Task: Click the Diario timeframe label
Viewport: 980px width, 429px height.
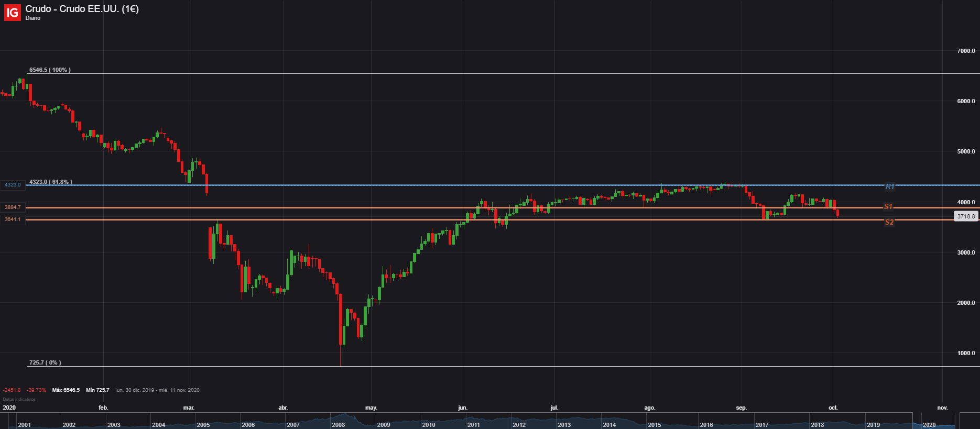Action: (x=33, y=18)
